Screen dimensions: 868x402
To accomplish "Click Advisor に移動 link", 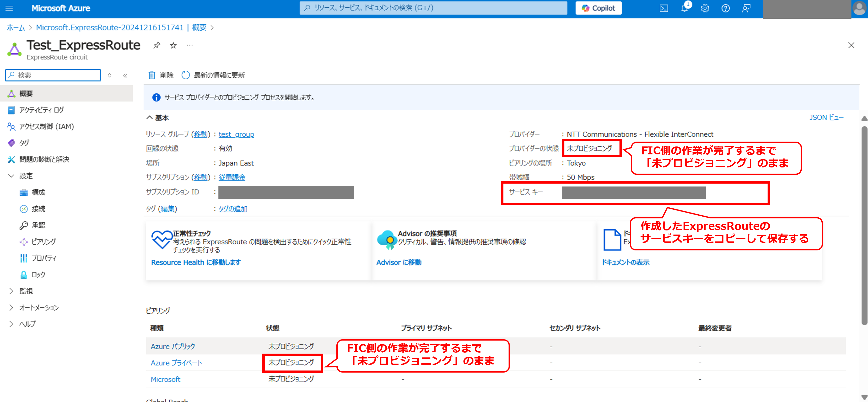I will coord(399,263).
